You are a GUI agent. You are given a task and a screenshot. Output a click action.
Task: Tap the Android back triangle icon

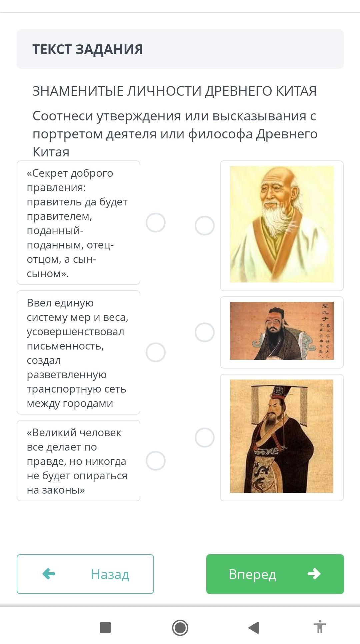click(254, 627)
